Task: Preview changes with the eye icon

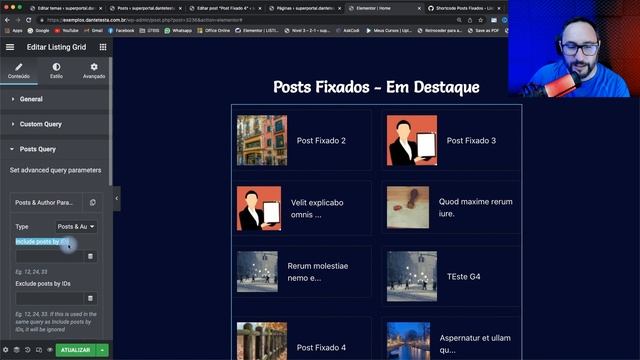Action: [x=50, y=350]
